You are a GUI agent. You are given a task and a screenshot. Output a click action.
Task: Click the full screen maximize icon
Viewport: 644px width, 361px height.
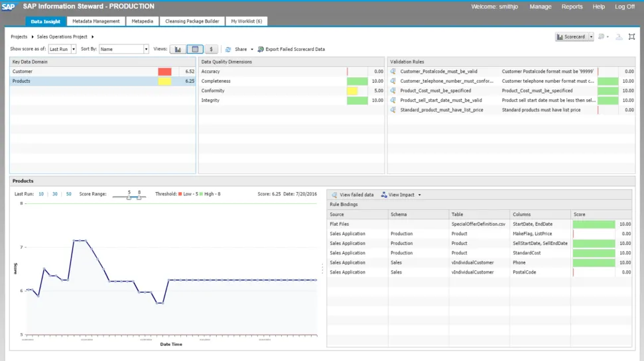[x=631, y=36]
